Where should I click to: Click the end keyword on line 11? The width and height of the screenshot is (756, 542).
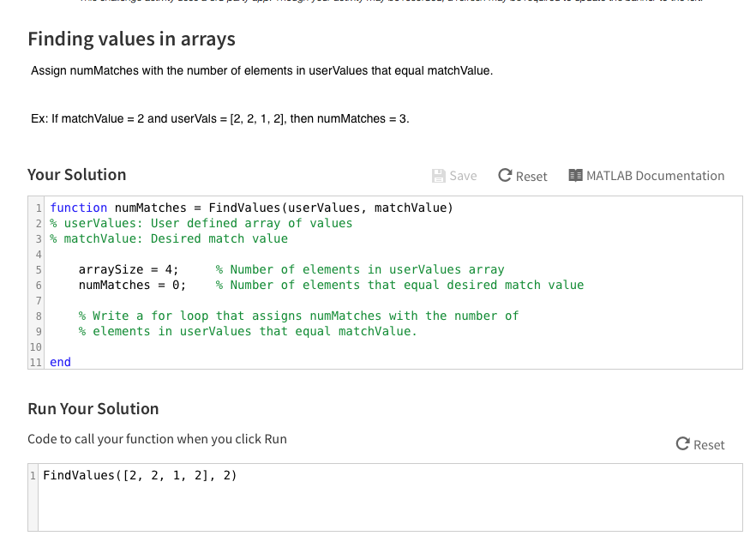coord(59,362)
